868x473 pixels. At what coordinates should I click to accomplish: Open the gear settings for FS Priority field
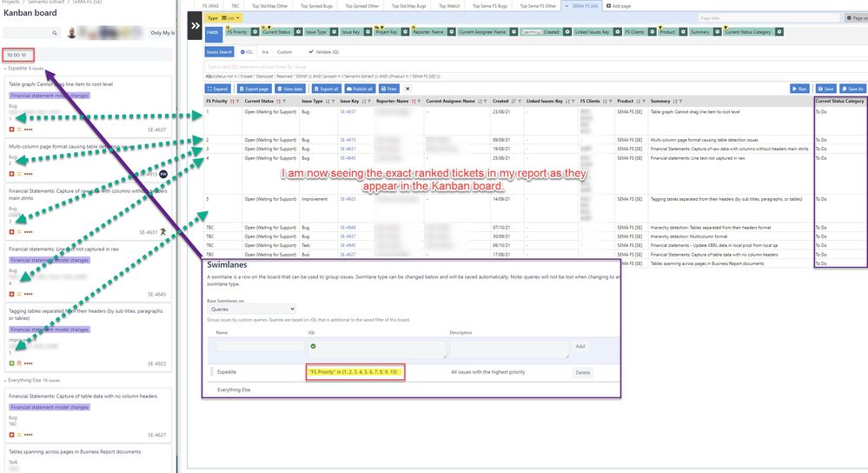tap(255, 32)
